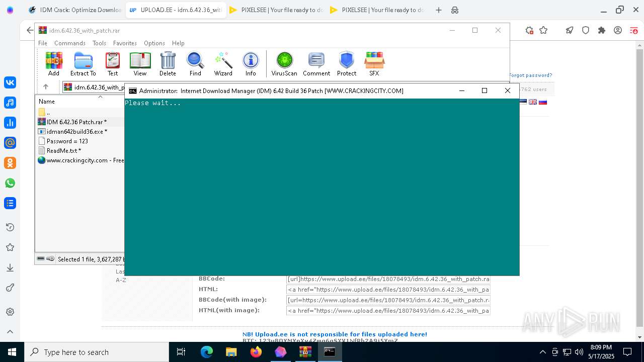This screenshot has width=644, height=362.
Task: Open browser history sidebar icon
Action: [10, 227]
